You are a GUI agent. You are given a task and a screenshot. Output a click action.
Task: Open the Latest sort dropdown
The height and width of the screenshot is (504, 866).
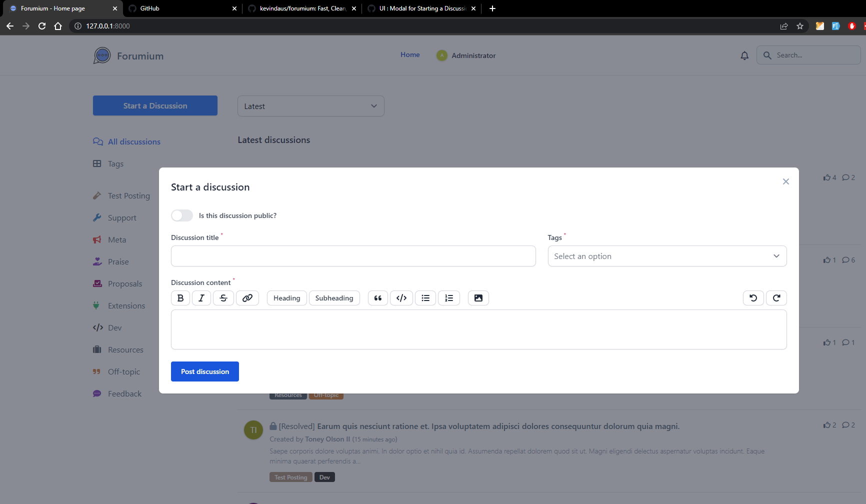pyautogui.click(x=311, y=106)
